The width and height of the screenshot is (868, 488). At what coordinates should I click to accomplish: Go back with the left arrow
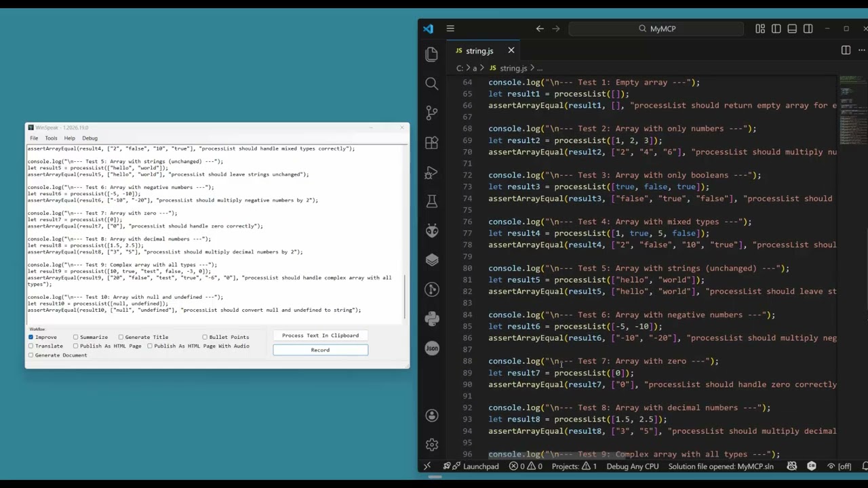point(540,28)
